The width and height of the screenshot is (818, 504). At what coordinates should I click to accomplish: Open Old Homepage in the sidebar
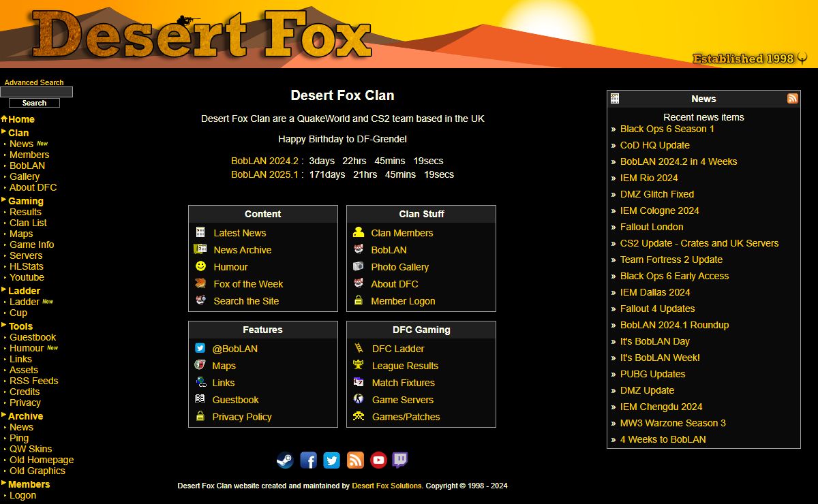[42, 460]
